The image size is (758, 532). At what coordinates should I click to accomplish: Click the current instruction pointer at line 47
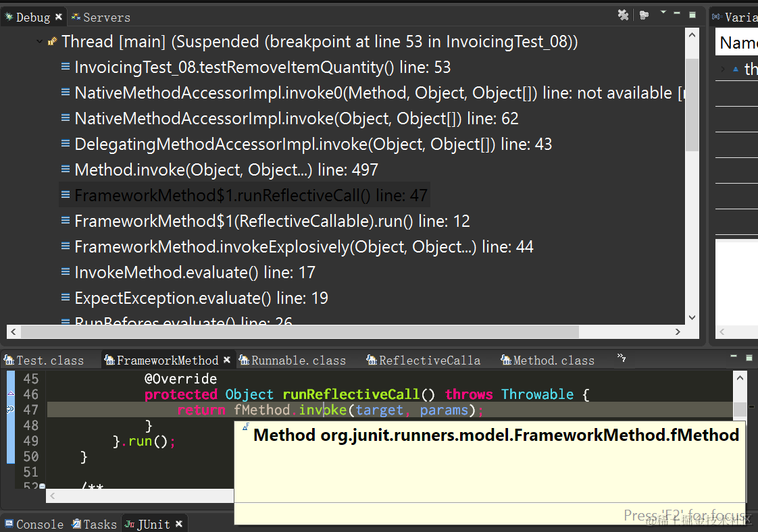tap(11, 410)
